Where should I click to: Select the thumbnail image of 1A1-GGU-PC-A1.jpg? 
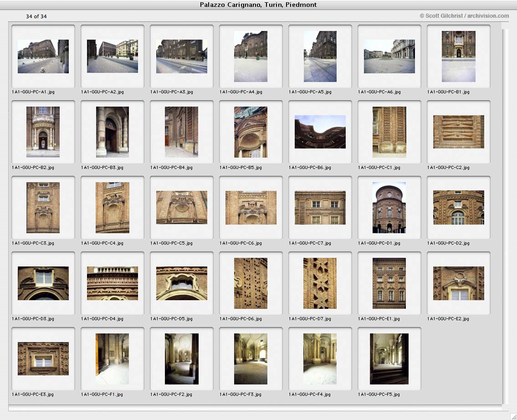(43, 56)
